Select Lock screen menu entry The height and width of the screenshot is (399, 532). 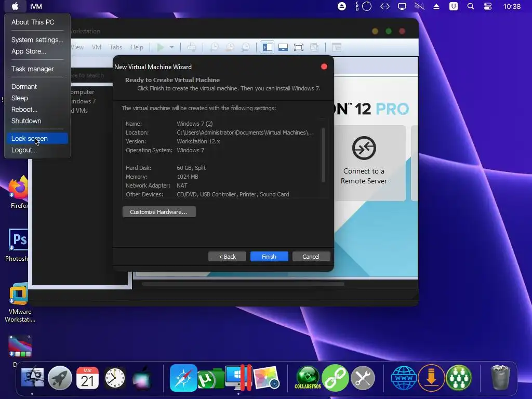(x=37, y=138)
